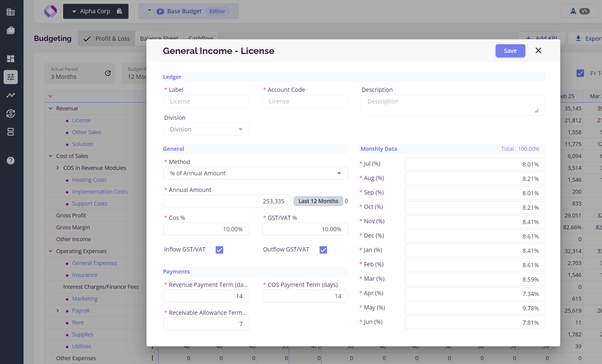Viewport: 602px width, 364px height.
Task: Click the trend line chart sidebar icon
Action: pos(11,95)
